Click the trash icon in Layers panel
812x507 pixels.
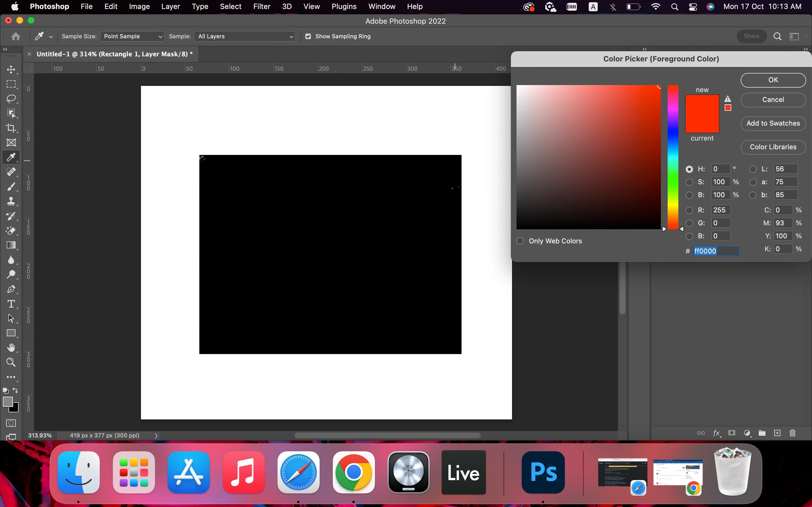pos(793,433)
